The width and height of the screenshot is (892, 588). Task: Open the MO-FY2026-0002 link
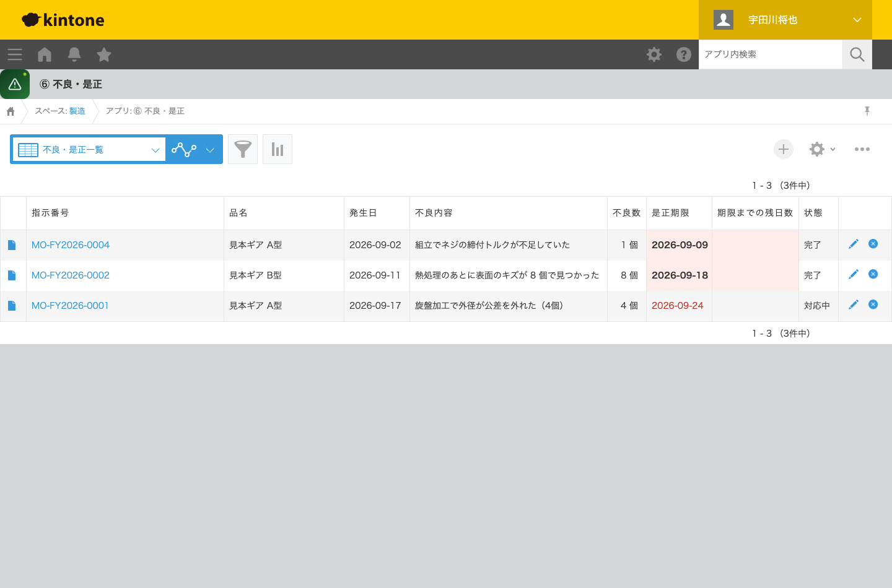pyautogui.click(x=71, y=275)
